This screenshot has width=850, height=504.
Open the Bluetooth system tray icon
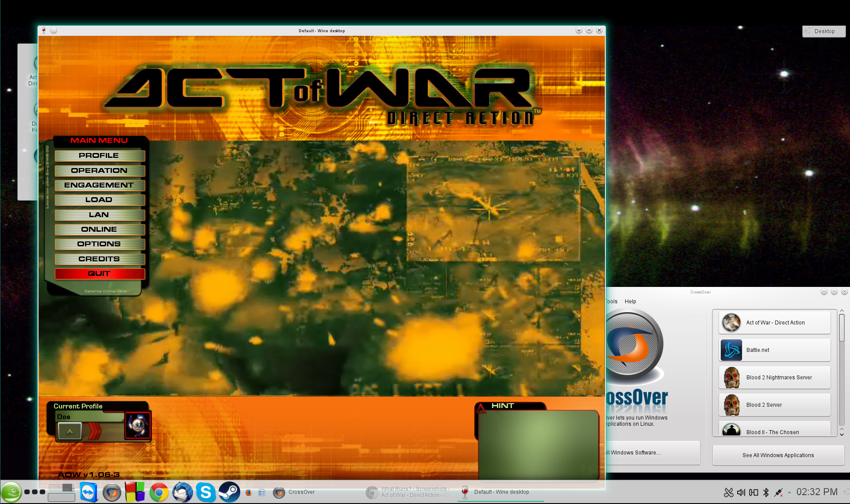tap(766, 492)
